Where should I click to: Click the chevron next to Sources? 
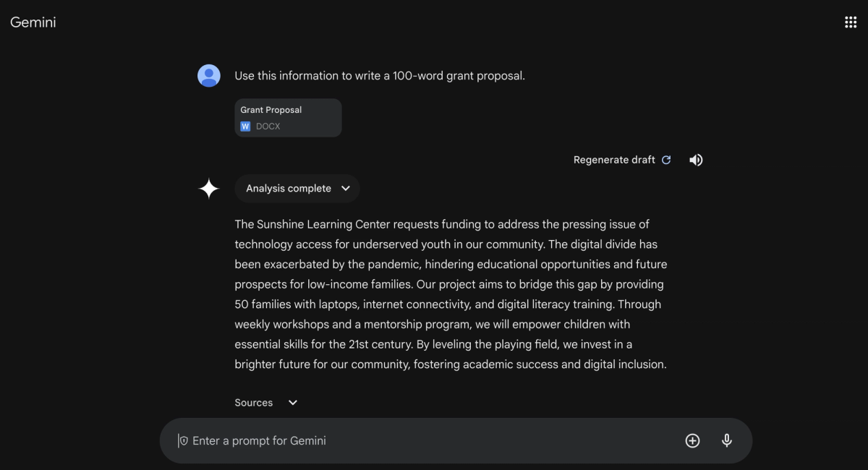[x=292, y=402]
